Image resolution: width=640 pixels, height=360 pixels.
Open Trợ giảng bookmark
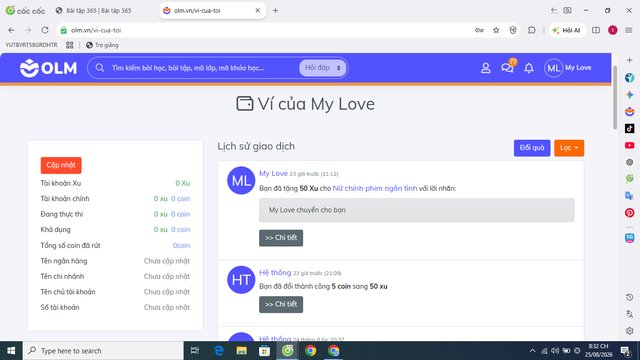pos(102,45)
